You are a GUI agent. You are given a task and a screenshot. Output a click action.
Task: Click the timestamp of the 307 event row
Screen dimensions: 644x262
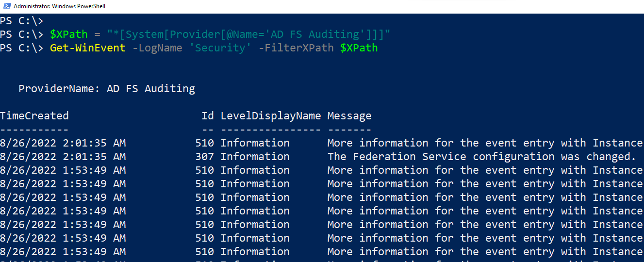click(63, 157)
